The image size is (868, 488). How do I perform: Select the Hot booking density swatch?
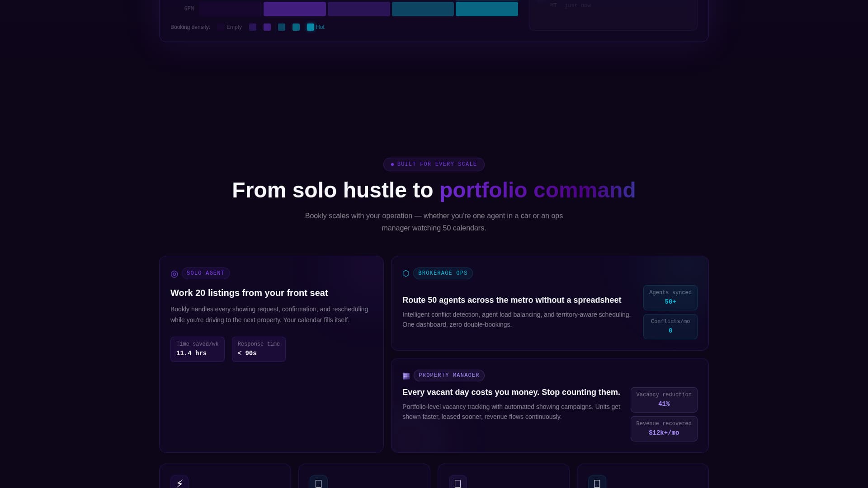311,27
